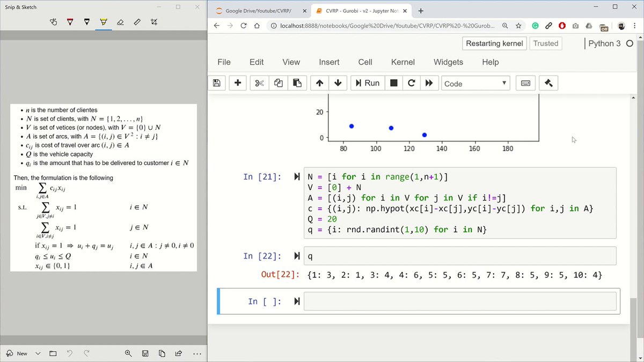
Task: Run the selected cell
Action: pyautogui.click(x=368, y=83)
